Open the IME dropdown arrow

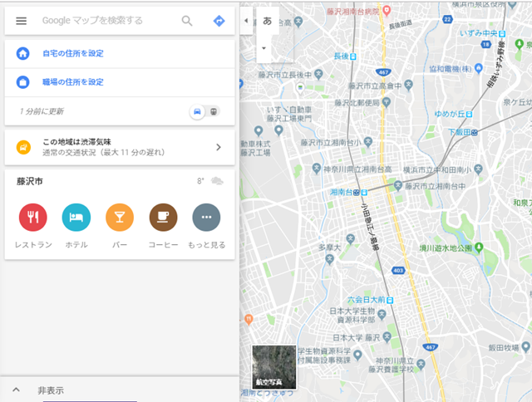click(264, 48)
